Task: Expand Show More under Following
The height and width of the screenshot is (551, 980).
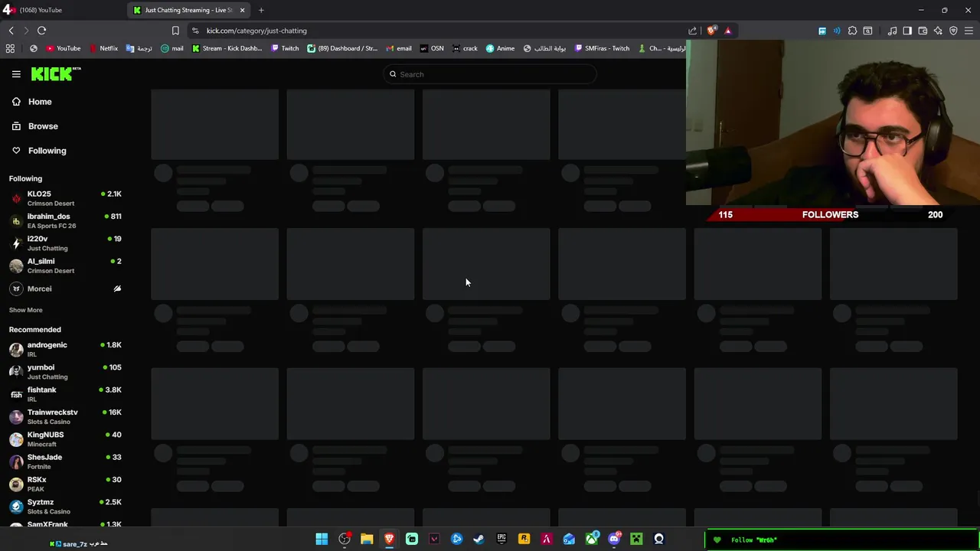Action: click(25, 310)
